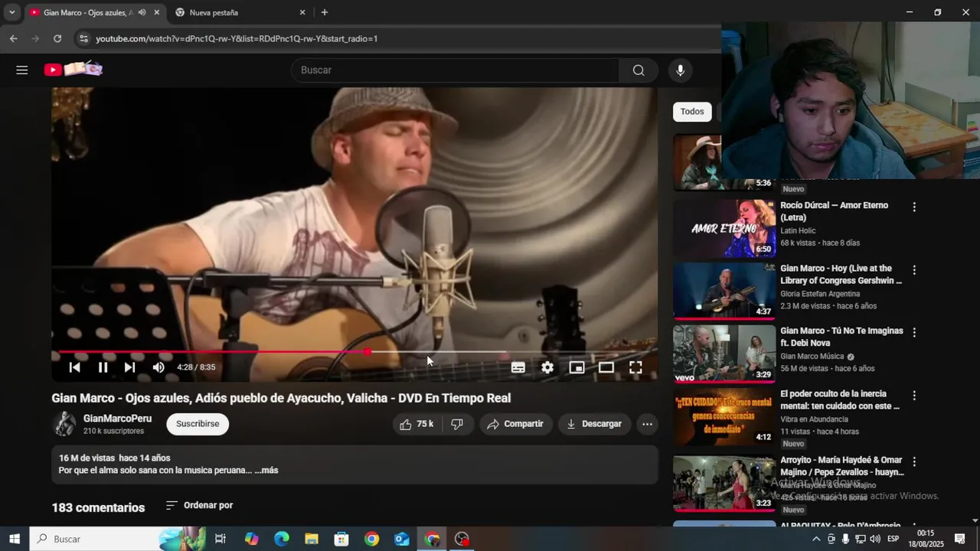Dislike the video
The width and height of the screenshot is (980, 551).
coord(457,424)
